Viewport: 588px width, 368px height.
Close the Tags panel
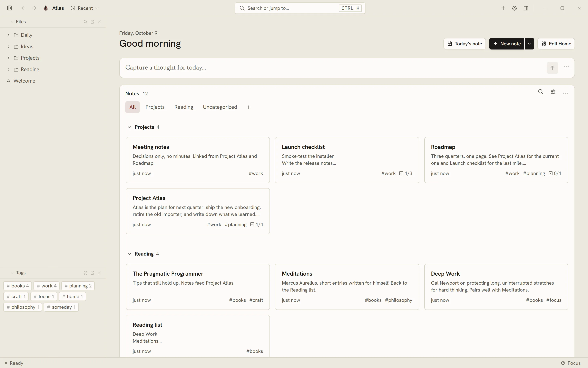[x=99, y=273]
